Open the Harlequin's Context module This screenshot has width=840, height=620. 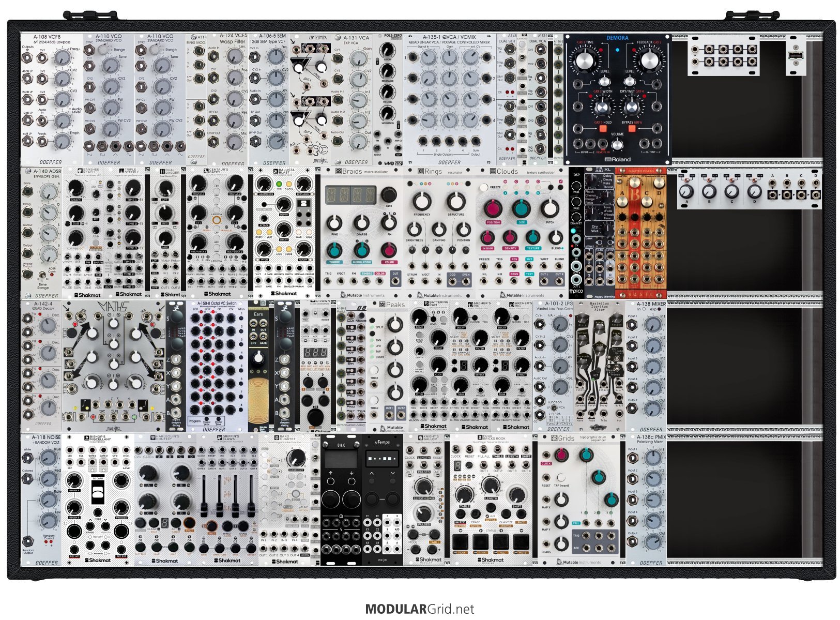coord(165,500)
